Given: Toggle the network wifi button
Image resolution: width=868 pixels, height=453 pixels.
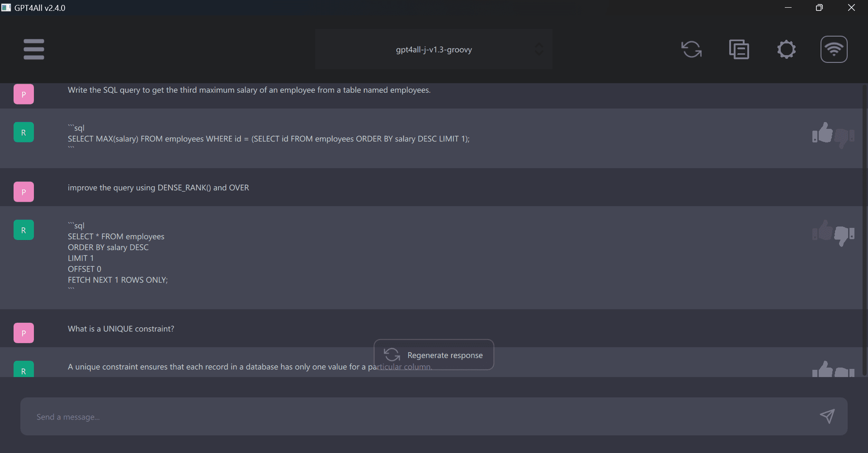Looking at the screenshot, I should pyautogui.click(x=834, y=49).
